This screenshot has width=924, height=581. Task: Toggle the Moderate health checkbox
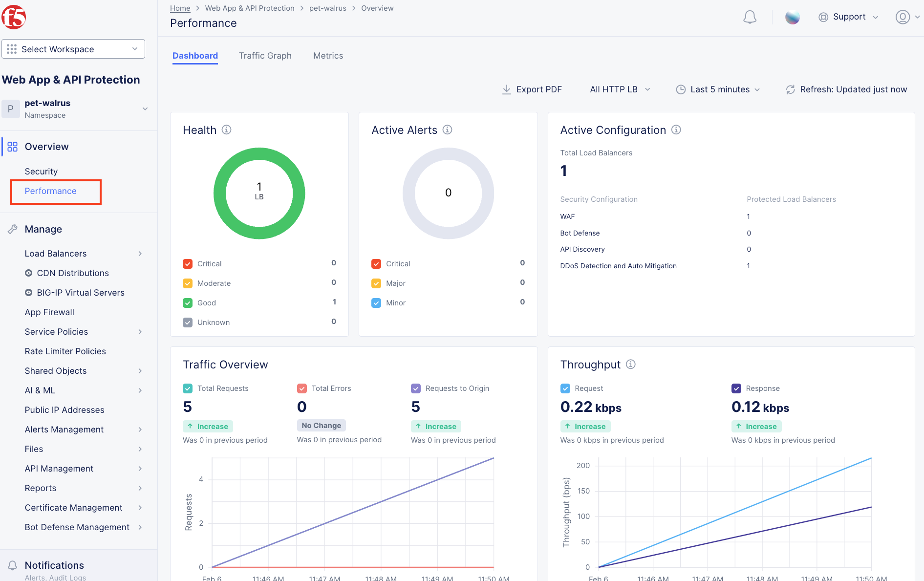coord(188,283)
